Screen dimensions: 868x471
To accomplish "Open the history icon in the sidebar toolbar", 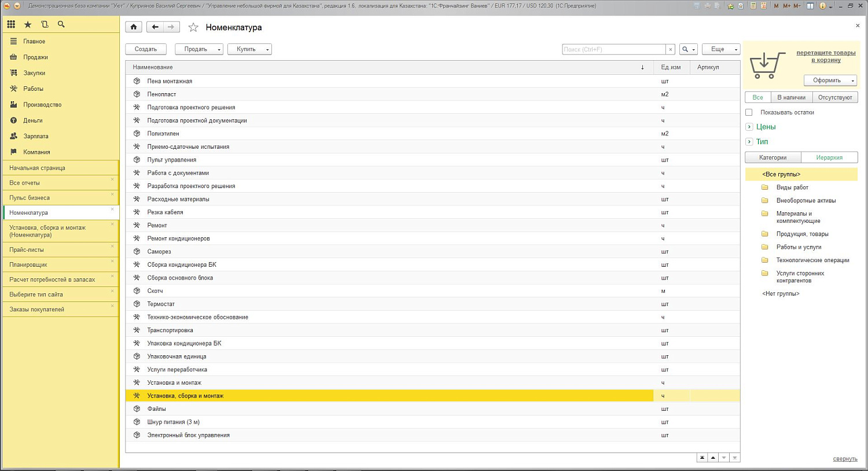I will (x=45, y=24).
